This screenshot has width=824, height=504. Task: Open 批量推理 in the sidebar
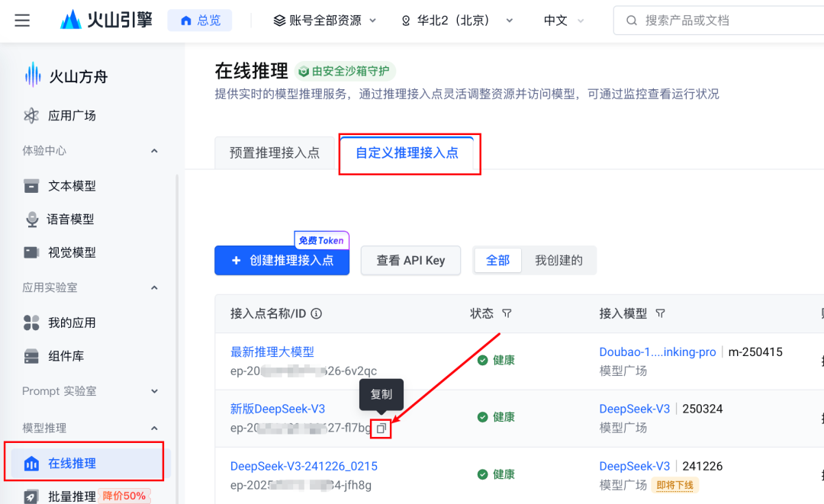[72, 496]
